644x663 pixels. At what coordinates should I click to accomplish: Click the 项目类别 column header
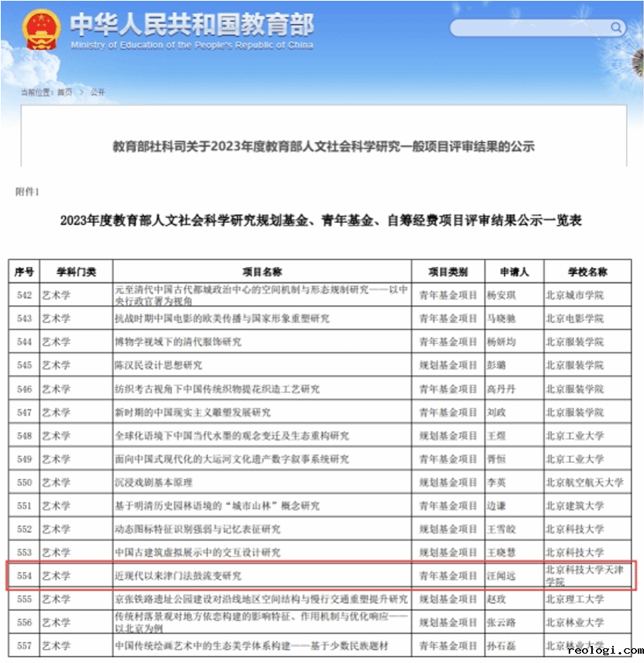click(x=448, y=272)
